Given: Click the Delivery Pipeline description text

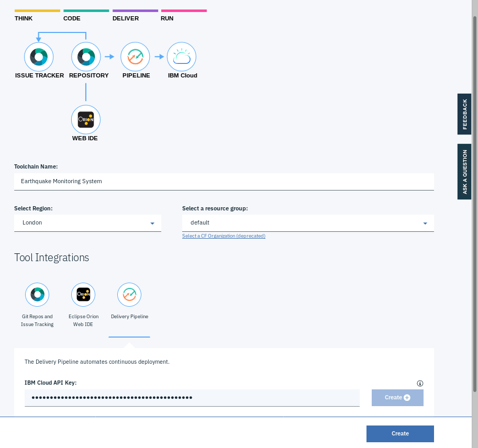Looking at the screenshot, I should click(97, 362).
